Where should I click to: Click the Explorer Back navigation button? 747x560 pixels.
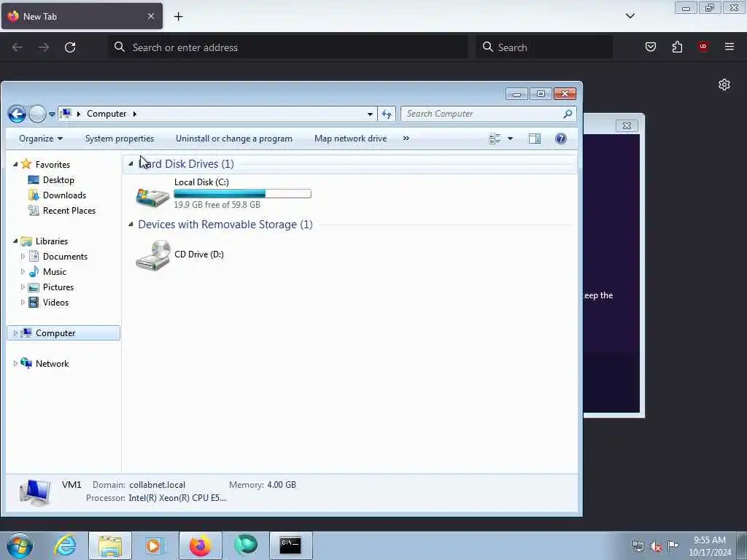(x=18, y=114)
